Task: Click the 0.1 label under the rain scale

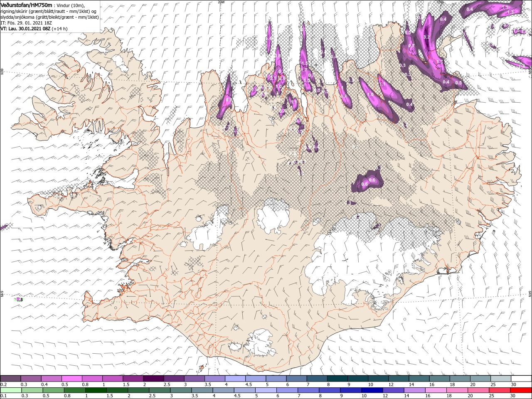Action: click(x=3, y=396)
